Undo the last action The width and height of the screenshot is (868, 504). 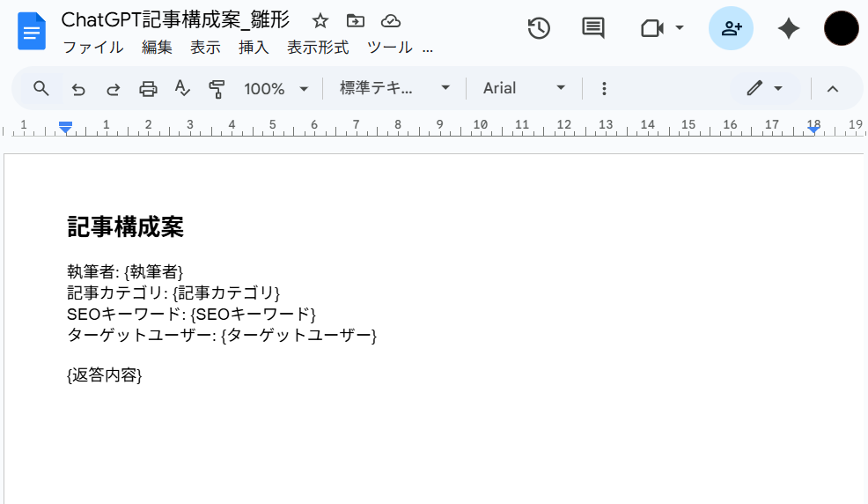click(78, 89)
